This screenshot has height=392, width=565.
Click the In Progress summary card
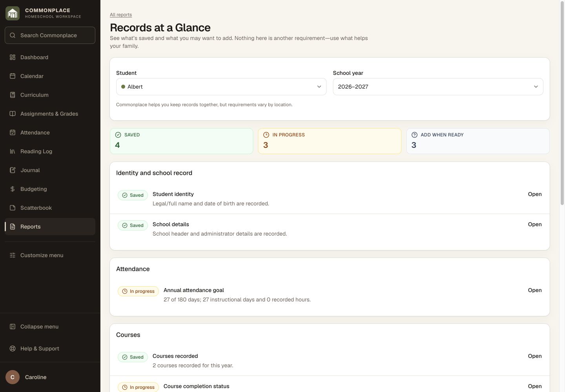(330, 141)
